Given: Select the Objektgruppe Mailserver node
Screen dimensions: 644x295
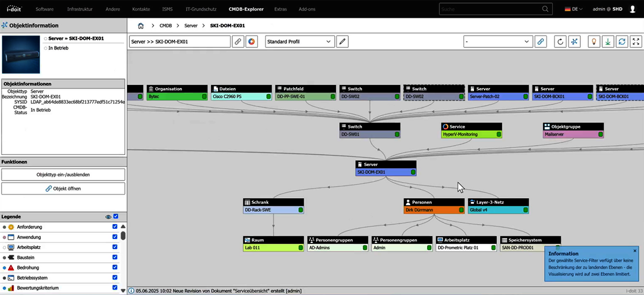Looking at the screenshot, I should pyautogui.click(x=574, y=131).
